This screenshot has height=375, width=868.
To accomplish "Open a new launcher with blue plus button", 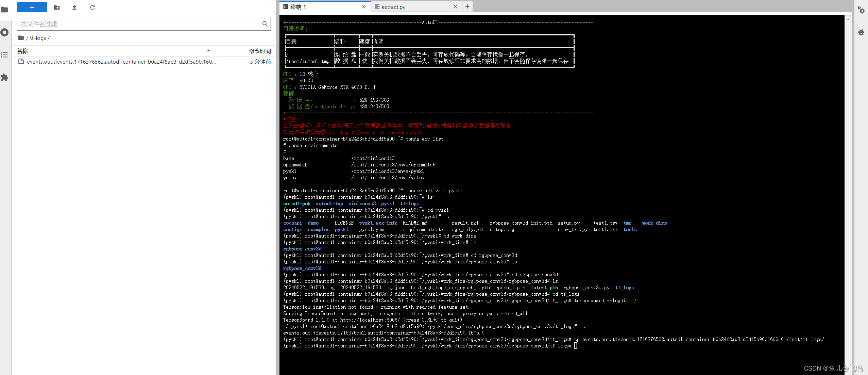I will [x=32, y=7].
